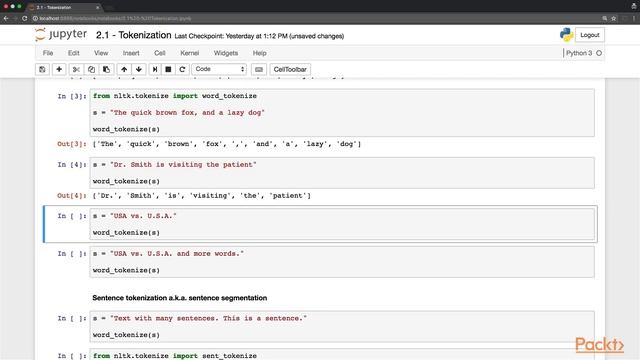Restart kernel with circular arrow icon
This screenshot has height=360, width=640.
(x=182, y=69)
